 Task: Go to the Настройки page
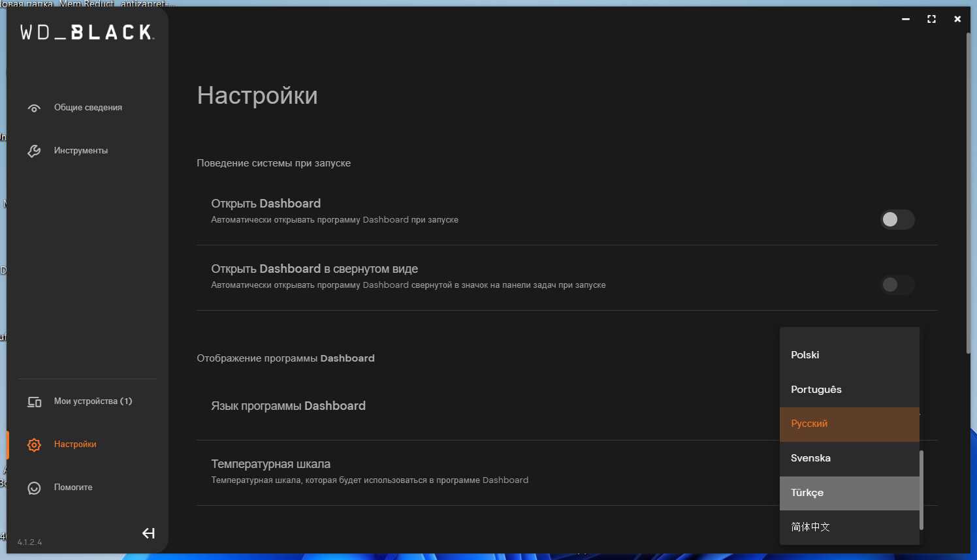tap(75, 444)
